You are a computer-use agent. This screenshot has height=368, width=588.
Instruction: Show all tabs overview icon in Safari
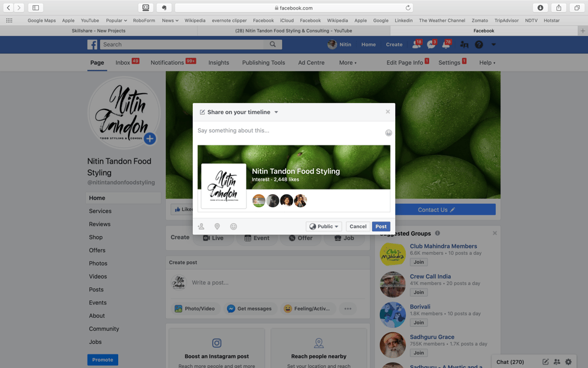coord(577,8)
